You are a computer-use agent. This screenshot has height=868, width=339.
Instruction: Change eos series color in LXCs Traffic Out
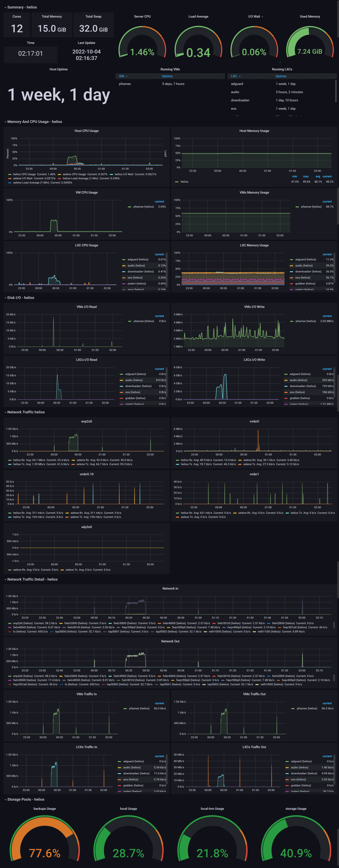click(x=287, y=779)
